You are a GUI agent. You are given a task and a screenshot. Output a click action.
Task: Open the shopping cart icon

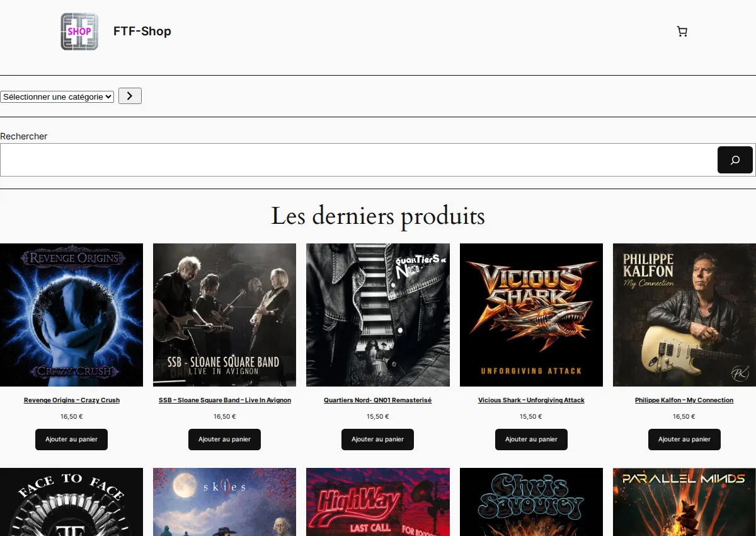(682, 32)
